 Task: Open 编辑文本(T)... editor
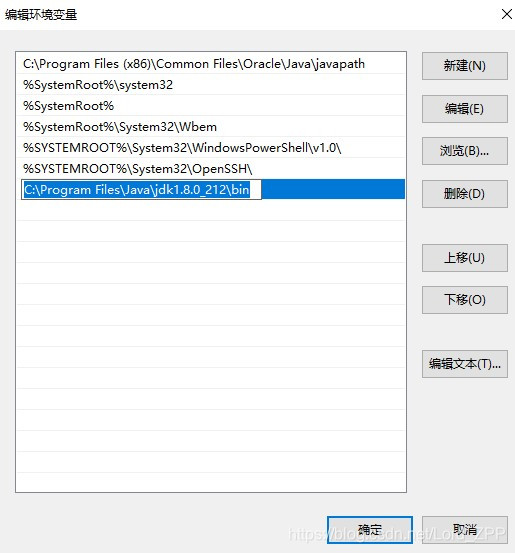point(465,364)
